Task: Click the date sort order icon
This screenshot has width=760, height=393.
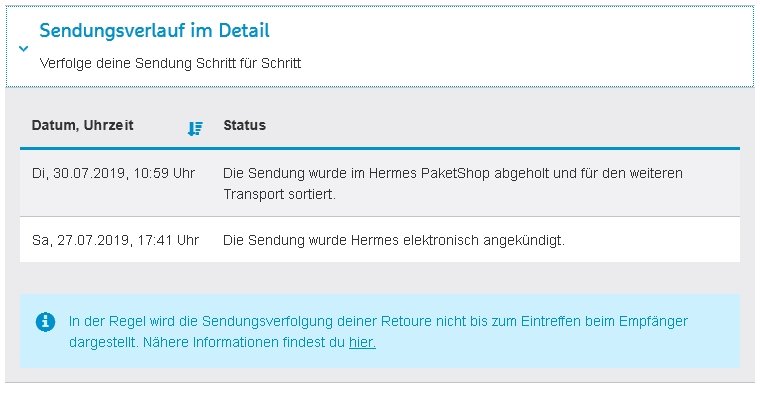Action: pyautogui.click(x=195, y=128)
